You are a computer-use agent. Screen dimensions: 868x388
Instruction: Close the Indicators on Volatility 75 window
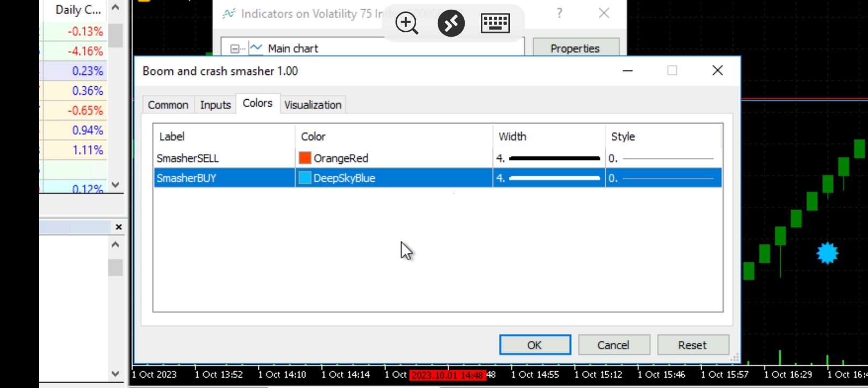604,13
